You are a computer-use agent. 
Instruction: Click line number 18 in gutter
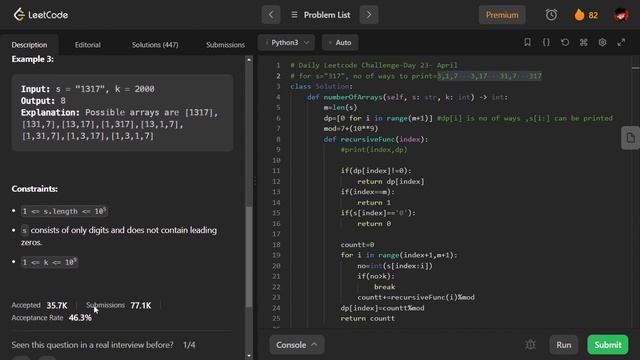click(276, 244)
